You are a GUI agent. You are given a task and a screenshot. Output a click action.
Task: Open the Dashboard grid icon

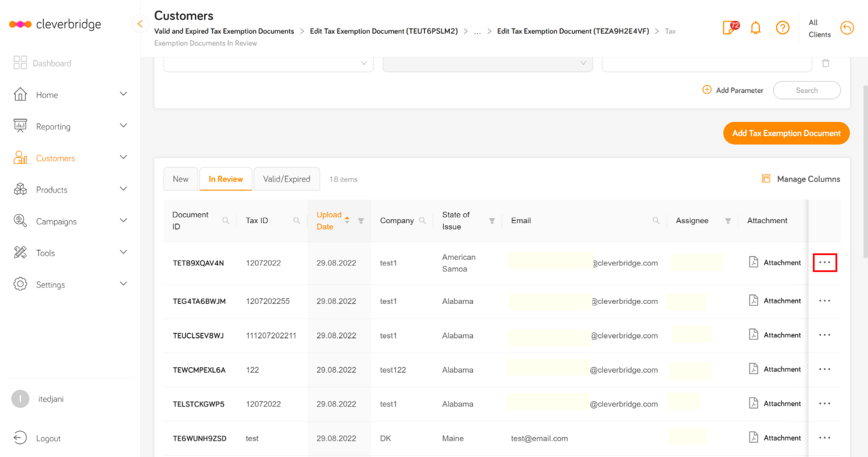pos(20,63)
